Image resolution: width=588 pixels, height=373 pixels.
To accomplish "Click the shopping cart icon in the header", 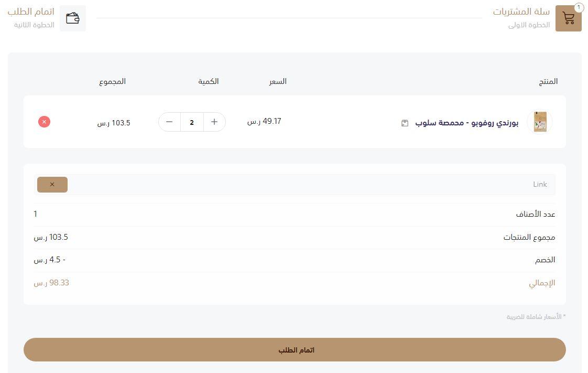I will coord(569,18).
